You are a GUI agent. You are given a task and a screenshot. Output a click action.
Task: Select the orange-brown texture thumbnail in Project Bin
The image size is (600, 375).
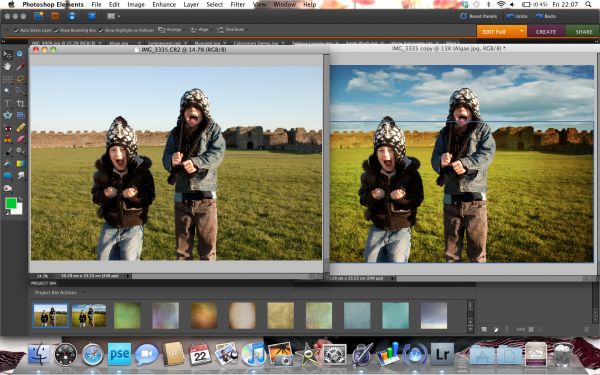tap(204, 316)
